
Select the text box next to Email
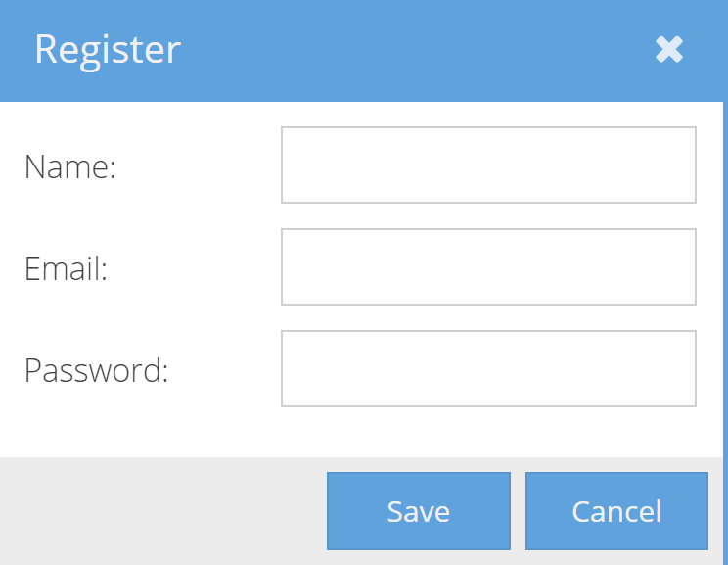click(488, 266)
